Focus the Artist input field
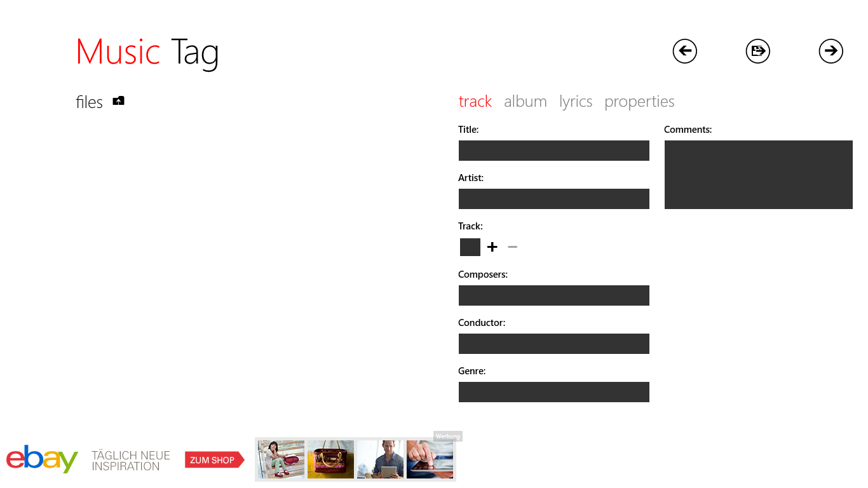 point(553,199)
